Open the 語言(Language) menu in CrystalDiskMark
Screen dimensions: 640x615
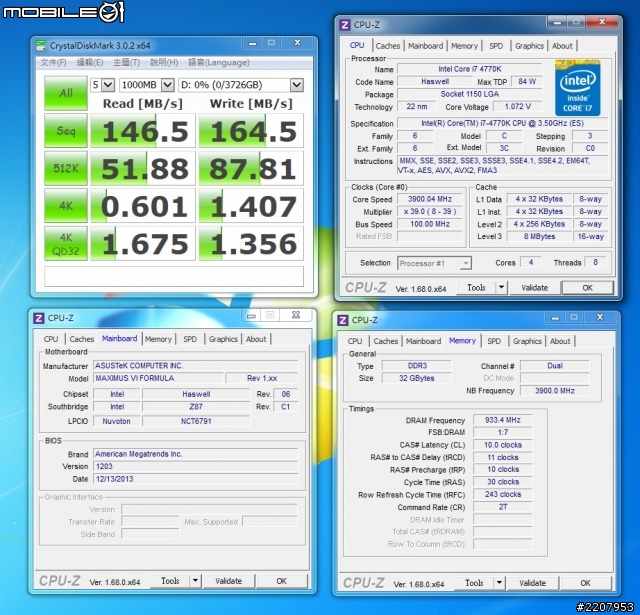click(219, 63)
